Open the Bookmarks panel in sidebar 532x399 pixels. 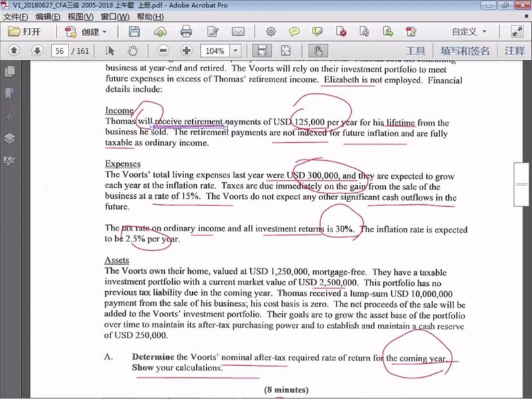click(9, 93)
